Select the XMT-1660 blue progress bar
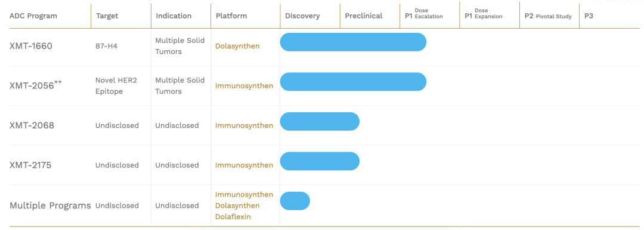Image resolution: width=644 pixels, height=230 pixels. (x=353, y=42)
